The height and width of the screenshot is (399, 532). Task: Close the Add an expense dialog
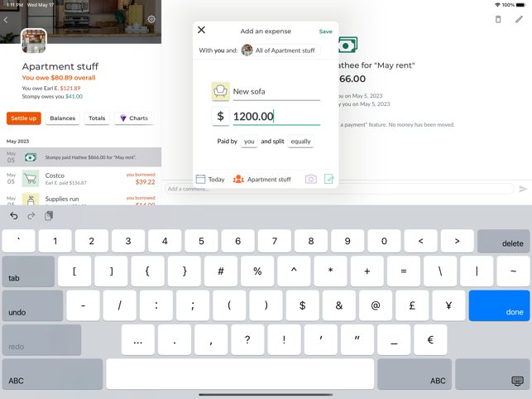202,30
